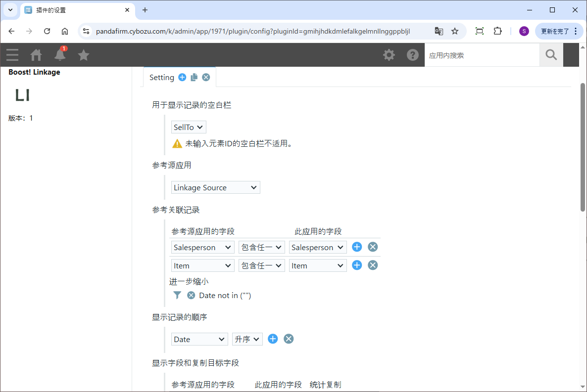
Task: Clear the 'Date not in' filter
Action: coord(191,295)
